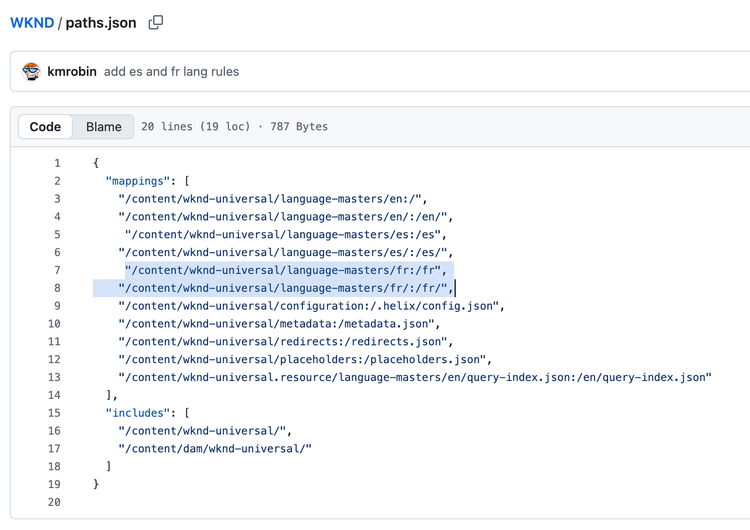This screenshot has height=530, width=750.
Task: Click the metadata.json mapping line
Action: pyautogui.click(x=278, y=324)
